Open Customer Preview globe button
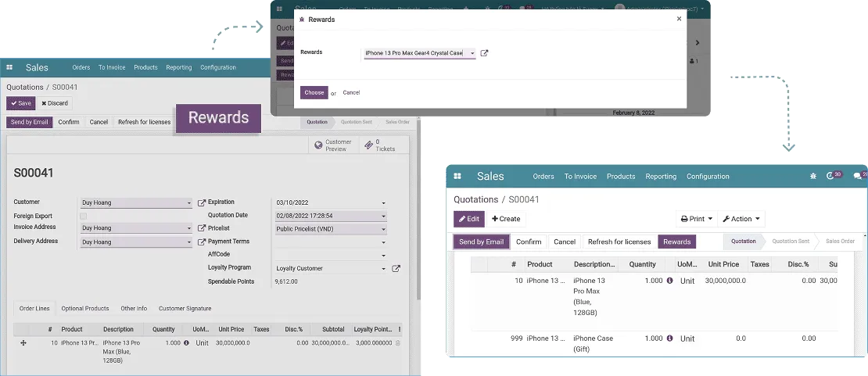The width and height of the screenshot is (868, 376). [x=333, y=145]
